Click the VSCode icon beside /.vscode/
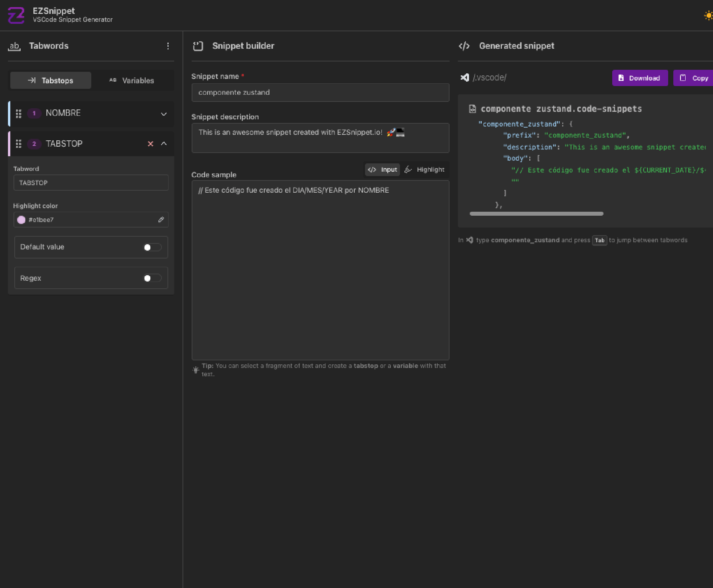This screenshot has height=588, width=713. tap(465, 77)
